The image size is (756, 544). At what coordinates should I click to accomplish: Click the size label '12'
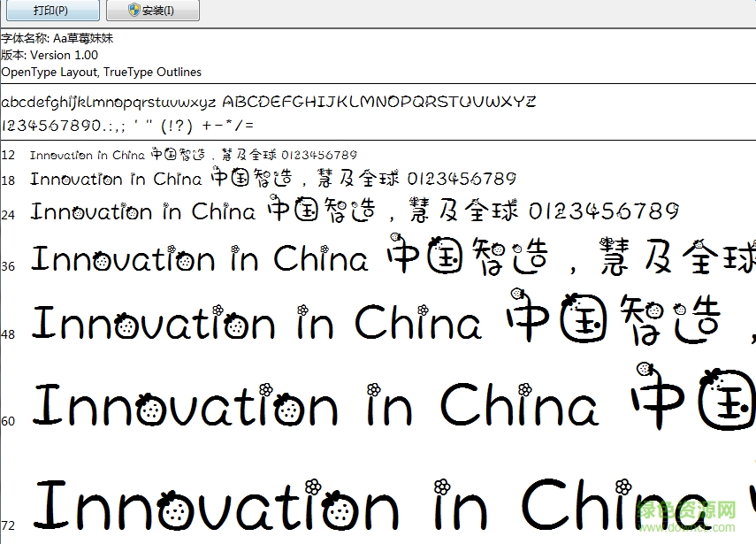[x=8, y=156]
